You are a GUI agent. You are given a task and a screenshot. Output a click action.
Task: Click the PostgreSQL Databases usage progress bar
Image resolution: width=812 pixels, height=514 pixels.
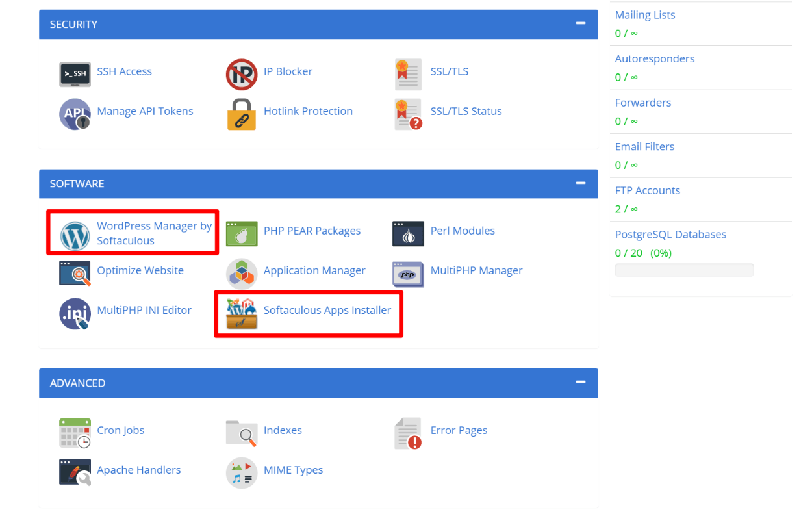(x=684, y=270)
